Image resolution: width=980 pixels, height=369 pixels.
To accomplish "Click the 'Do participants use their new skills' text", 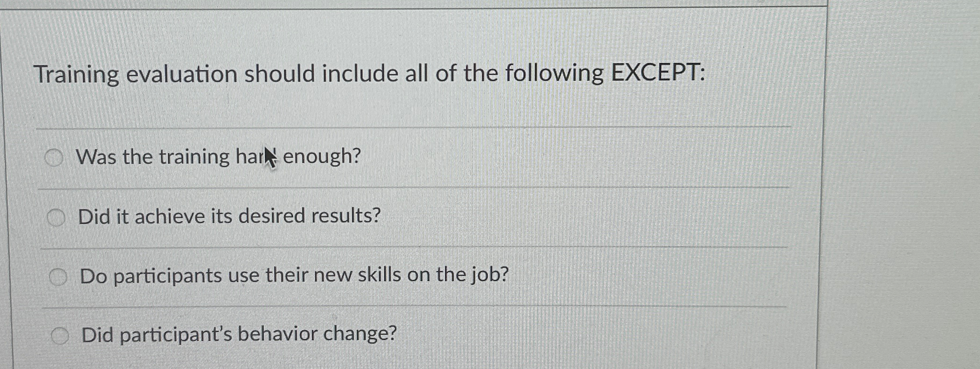I will [x=295, y=275].
